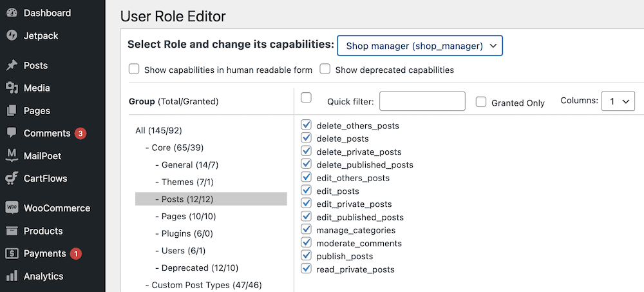Screen dimensions: 644x292
Task: Click the WooCommerce Woo icon
Action: [12, 208]
